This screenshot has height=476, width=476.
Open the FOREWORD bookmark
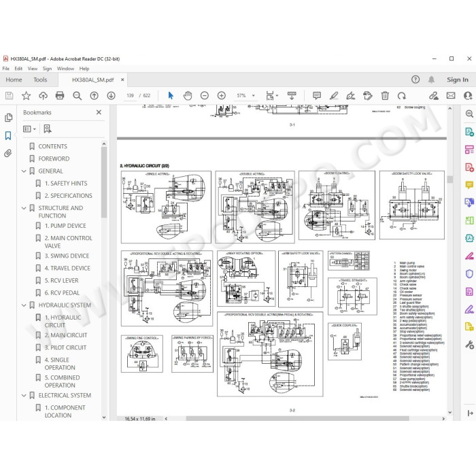(x=54, y=158)
